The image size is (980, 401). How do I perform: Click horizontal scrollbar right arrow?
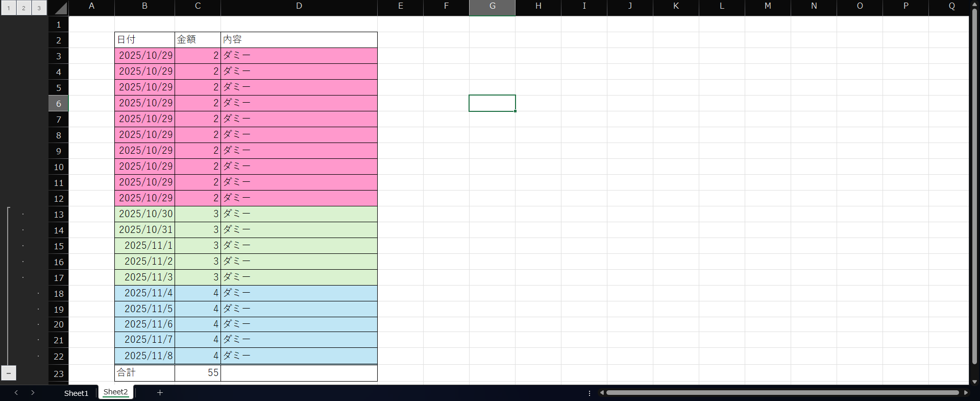966,392
